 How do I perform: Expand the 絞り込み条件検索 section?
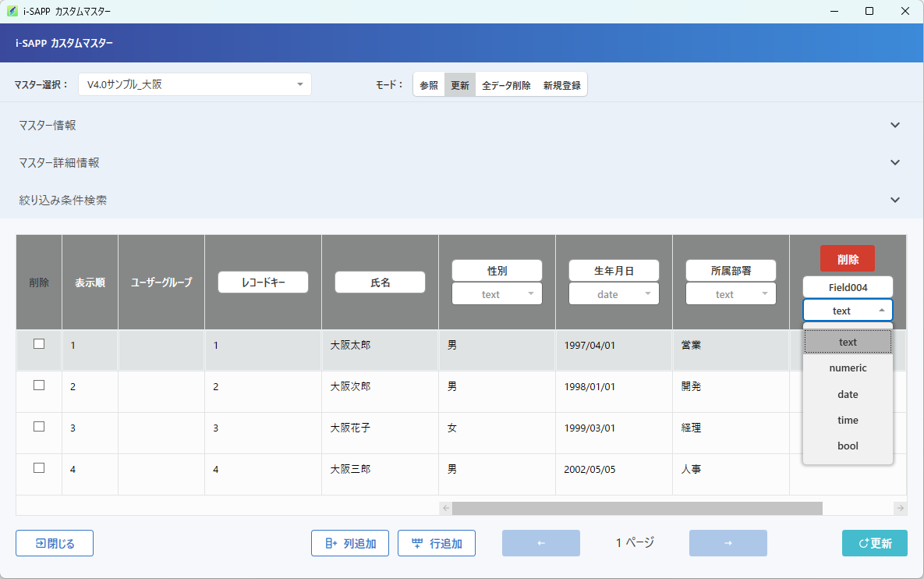tap(462, 201)
